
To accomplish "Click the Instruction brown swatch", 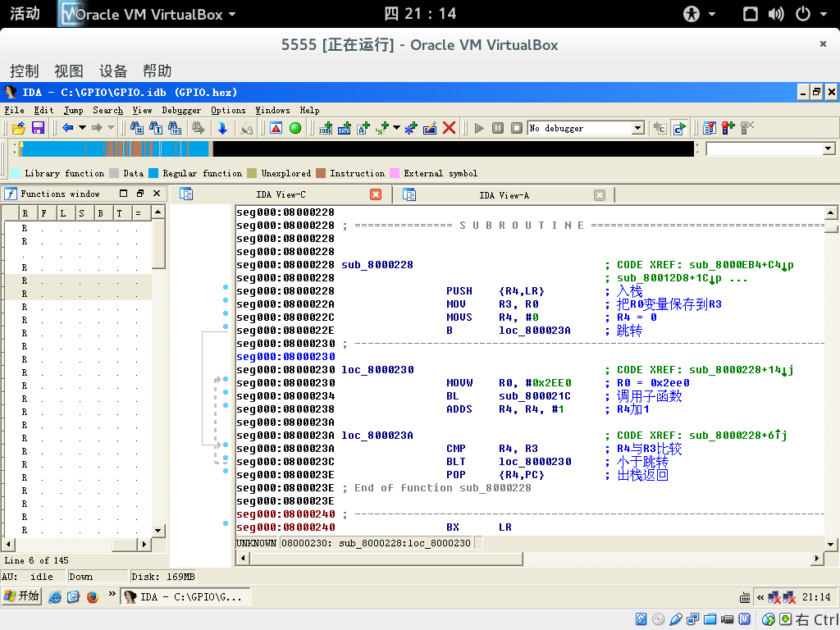I will tap(321, 173).
